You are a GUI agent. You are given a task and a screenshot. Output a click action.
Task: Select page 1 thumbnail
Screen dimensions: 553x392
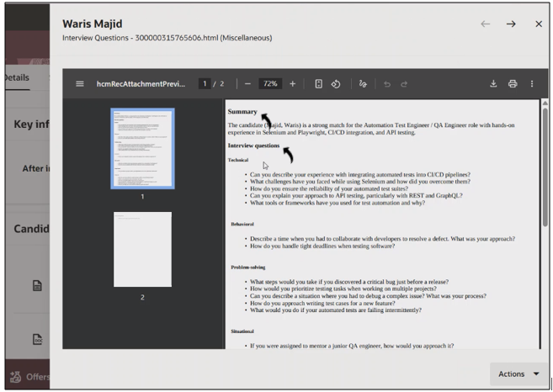[142, 149]
